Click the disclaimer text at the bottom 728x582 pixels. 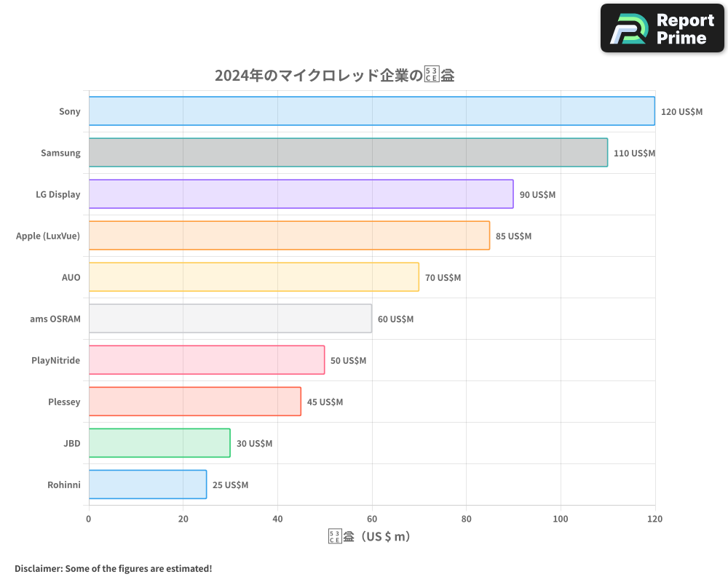click(x=113, y=568)
